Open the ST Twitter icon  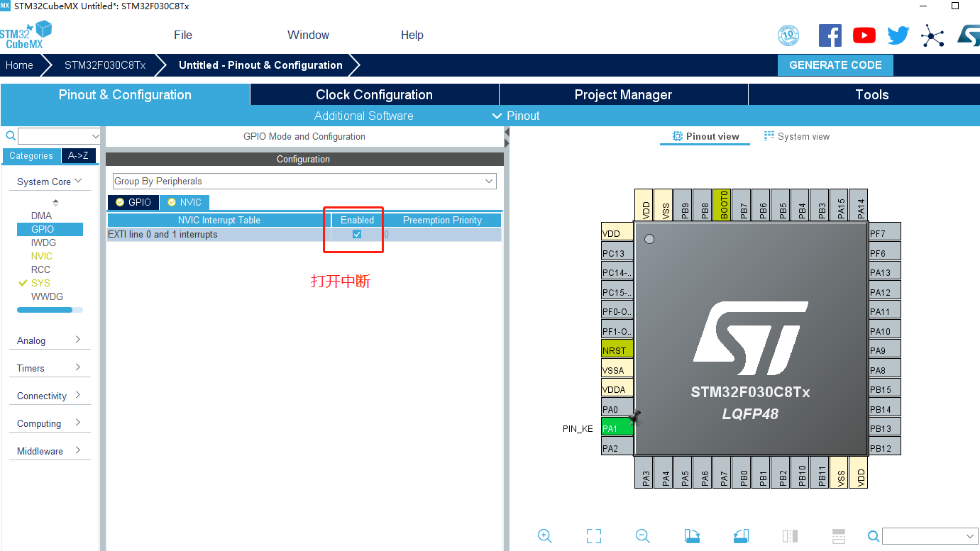(898, 35)
